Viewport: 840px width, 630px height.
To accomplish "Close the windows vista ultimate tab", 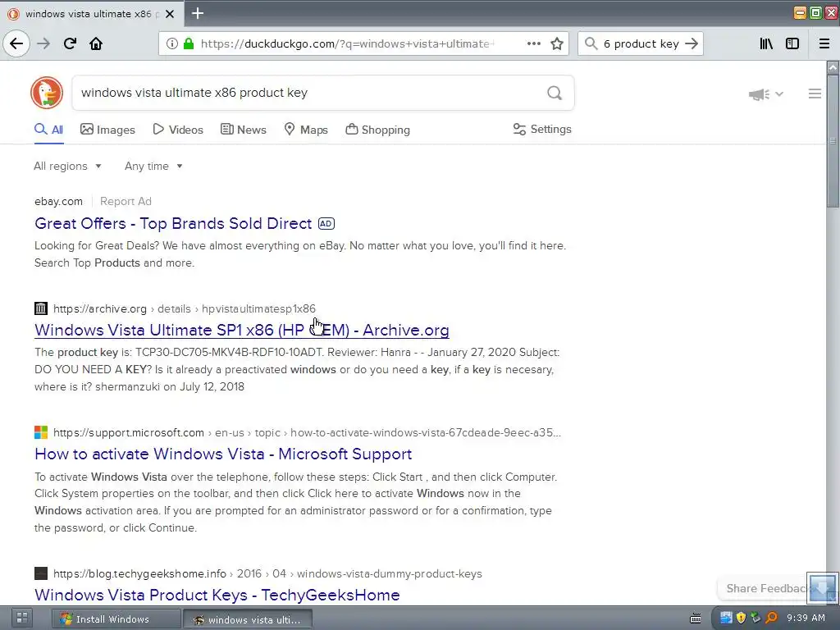I will coord(170,14).
